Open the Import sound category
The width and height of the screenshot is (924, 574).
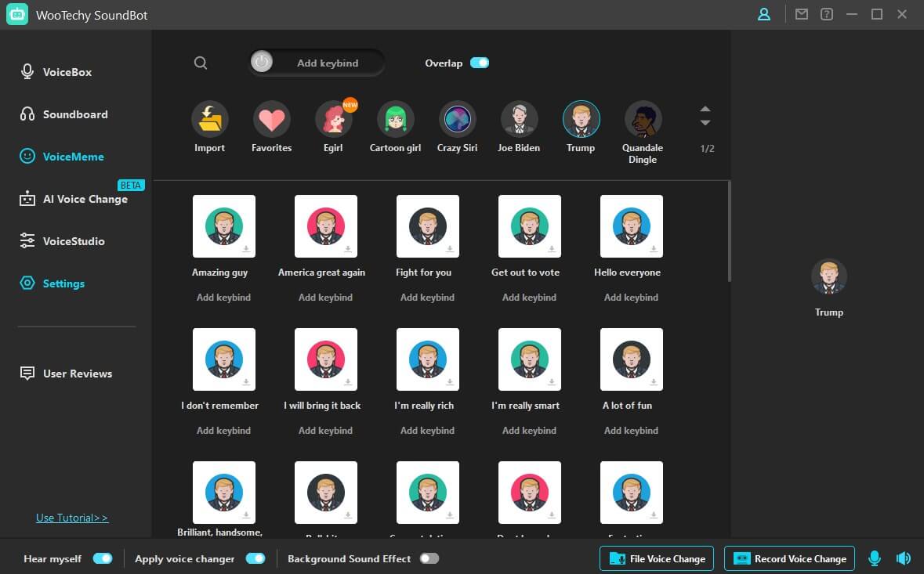pyautogui.click(x=209, y=120)
